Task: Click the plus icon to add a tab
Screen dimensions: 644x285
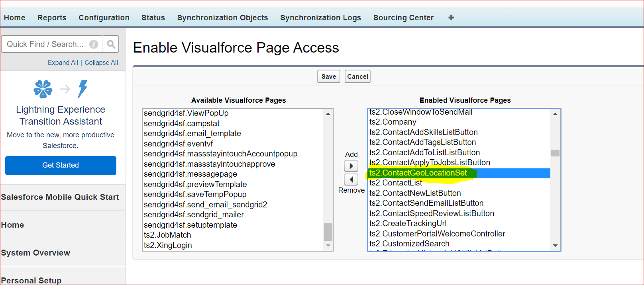Action: coord(451,18)
